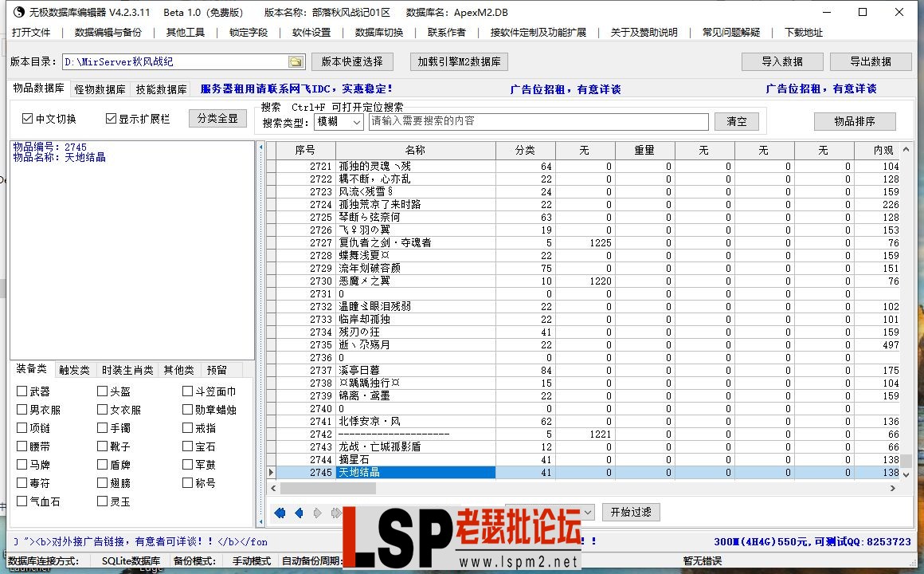Open the 时装生肖类 tab

point(127,370)
